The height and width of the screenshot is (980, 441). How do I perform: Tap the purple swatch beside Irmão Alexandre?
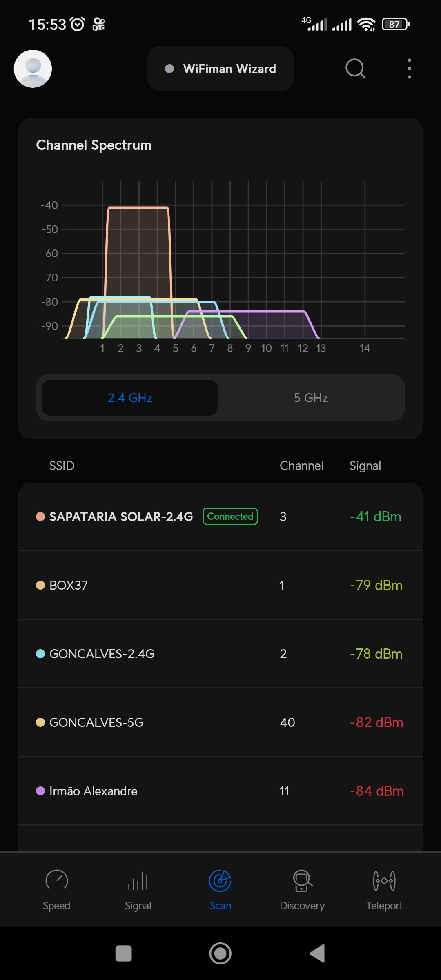click(40, 791)
